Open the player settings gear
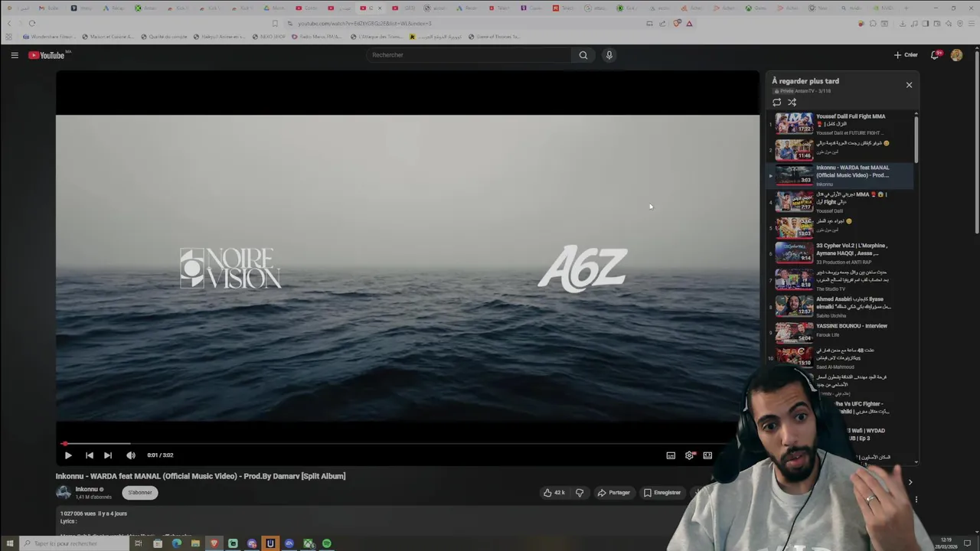This screenshot has height=551, width=980. tap(689, 455)
